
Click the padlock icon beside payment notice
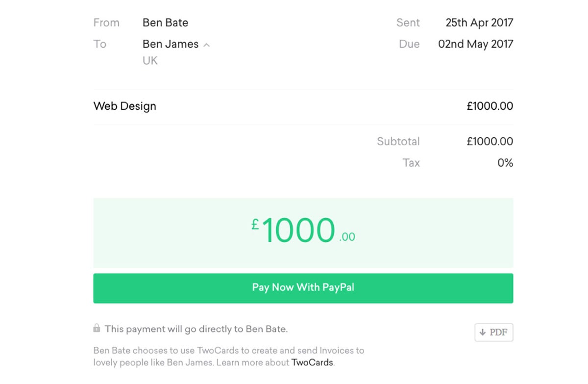coord(97,328)
